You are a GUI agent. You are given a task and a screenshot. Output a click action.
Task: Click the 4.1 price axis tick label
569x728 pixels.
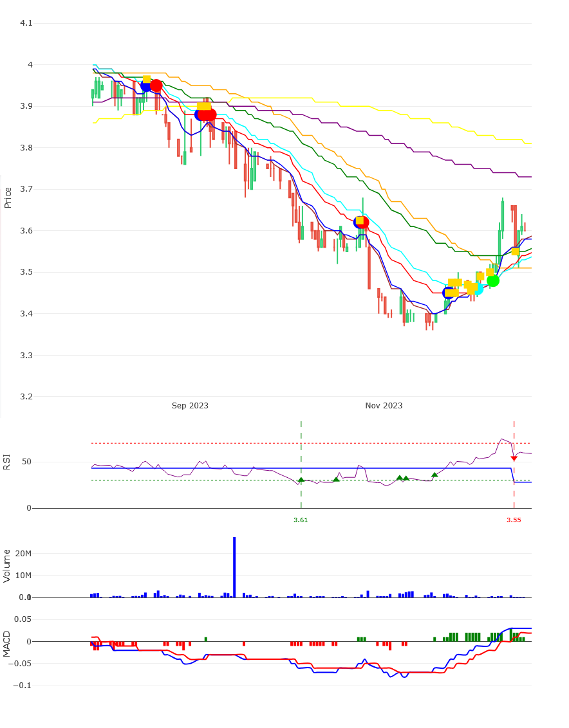pos(26,23)
